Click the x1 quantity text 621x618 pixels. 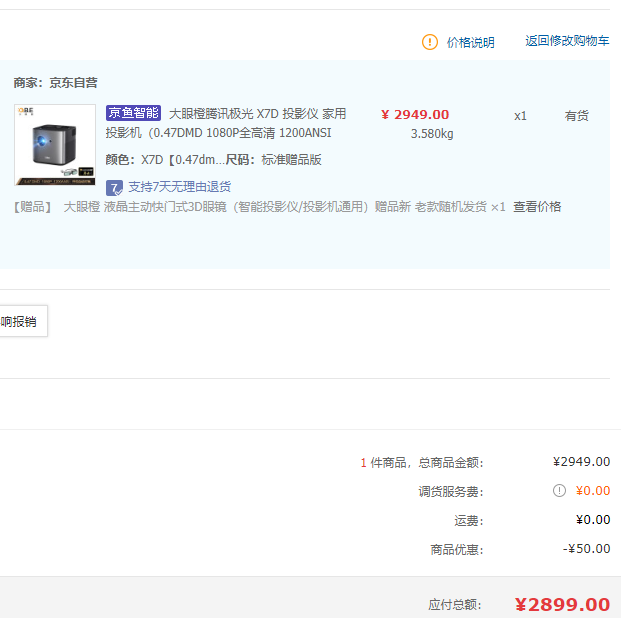(x=520, y=116)
